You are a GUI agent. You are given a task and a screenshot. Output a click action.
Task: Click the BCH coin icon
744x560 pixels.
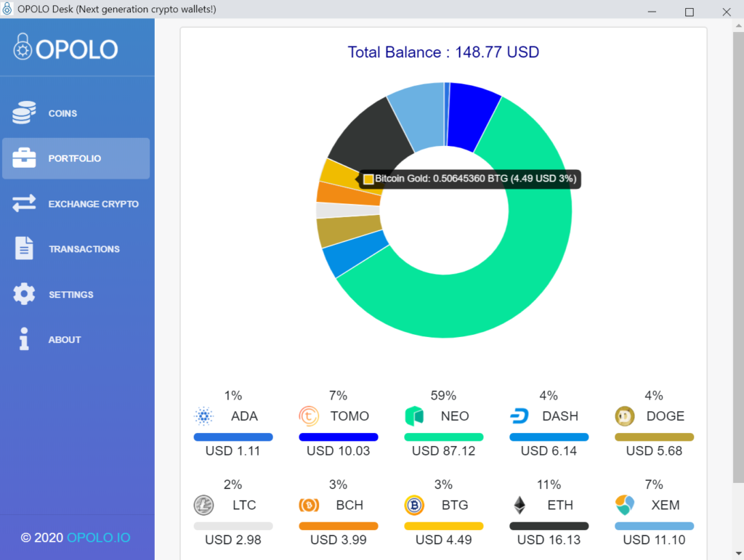[x=309, y=505]
